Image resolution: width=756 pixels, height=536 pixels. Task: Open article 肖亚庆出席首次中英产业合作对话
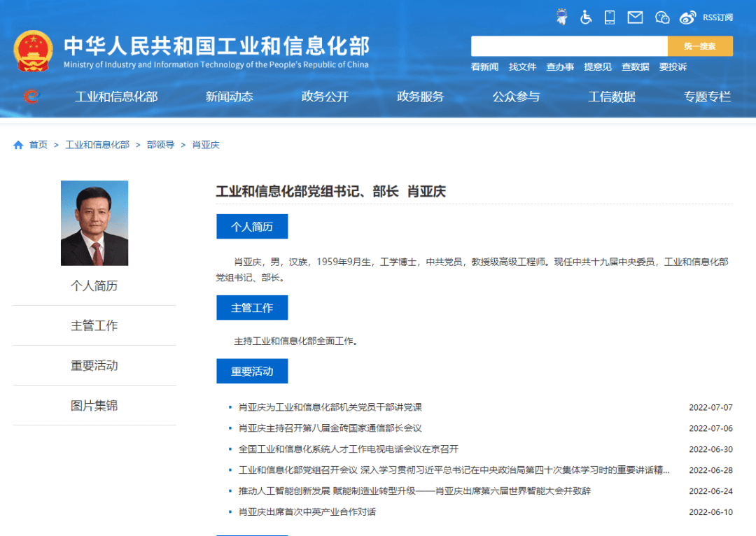307,512
